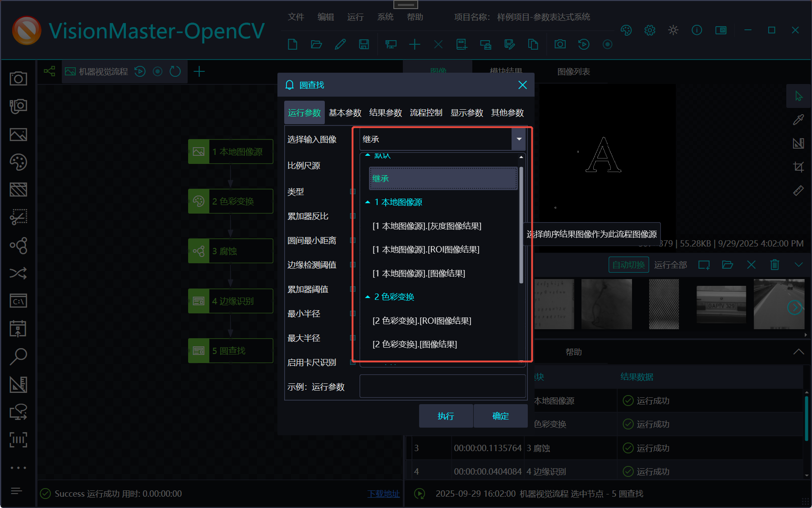This screenshot has width=812, height=508.
Task: Switch to 结果参数 tab
Action: 386,112
